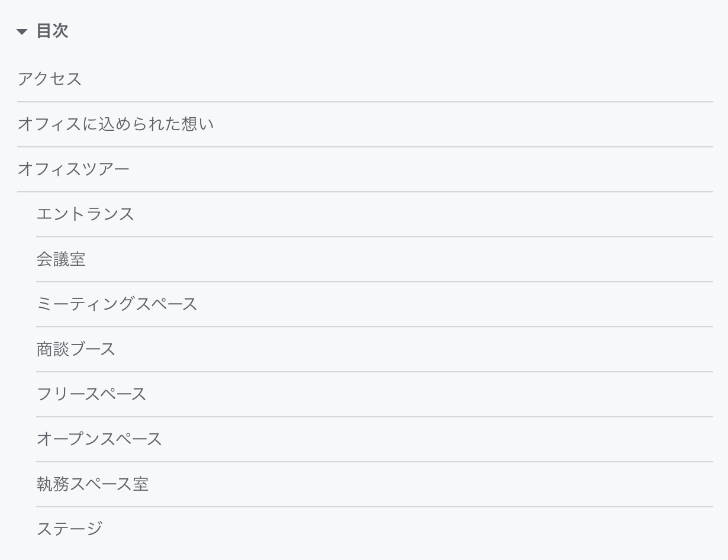Select the オフィスツアー entry

[x=73, y=169]
